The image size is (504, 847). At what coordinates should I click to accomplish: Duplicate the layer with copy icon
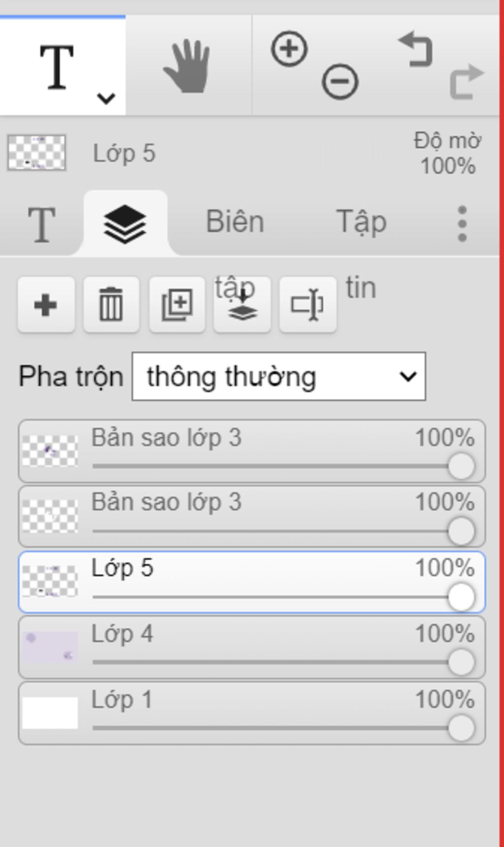(177, 305)
